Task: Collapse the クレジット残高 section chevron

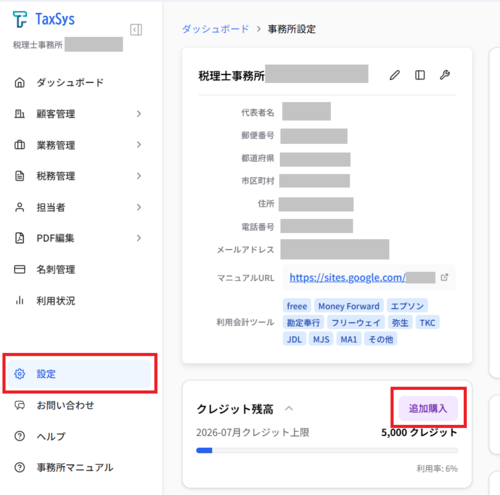Action: coord(289,408)
